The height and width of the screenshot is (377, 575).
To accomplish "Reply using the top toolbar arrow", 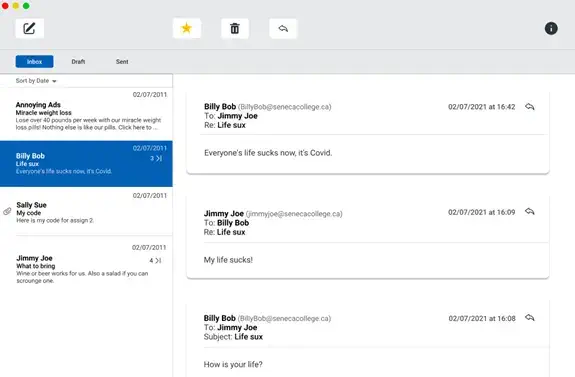I will [x=283, y=29].
